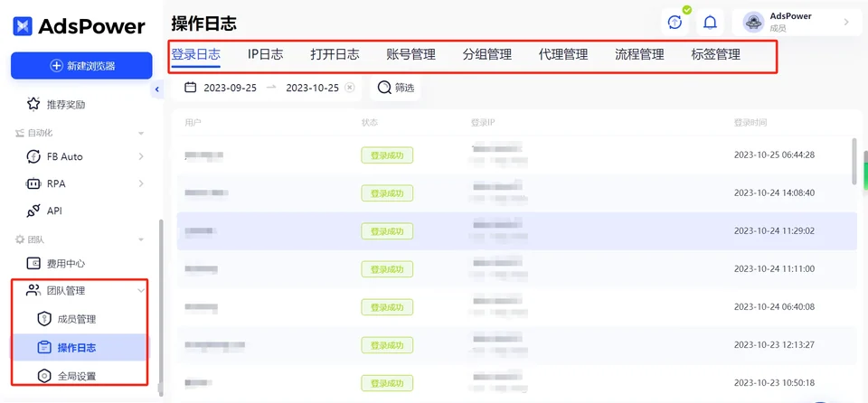
Task: Click 登录成功 badge in the 06:44:28 row
Action: [x=387, y=155]
